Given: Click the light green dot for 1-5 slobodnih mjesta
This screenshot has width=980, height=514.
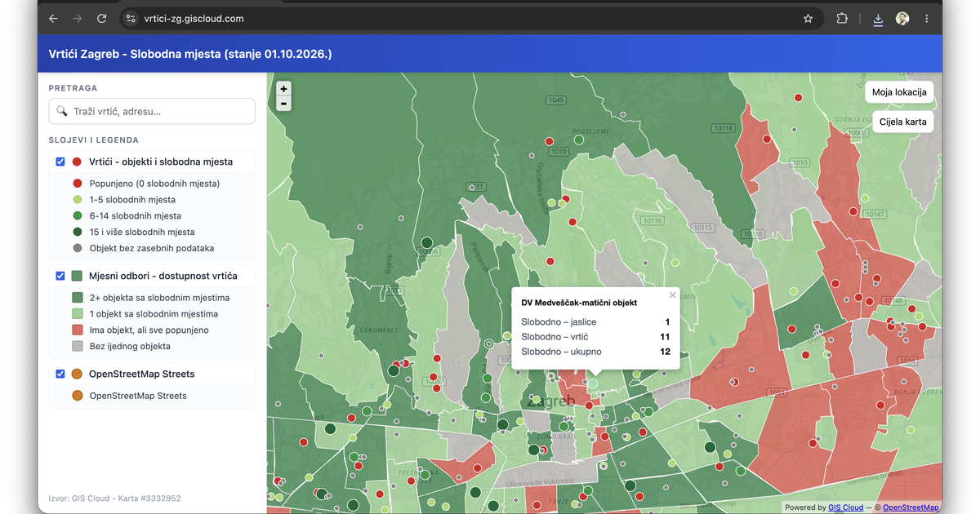Looking at the screenshot, I should point(78,200).
